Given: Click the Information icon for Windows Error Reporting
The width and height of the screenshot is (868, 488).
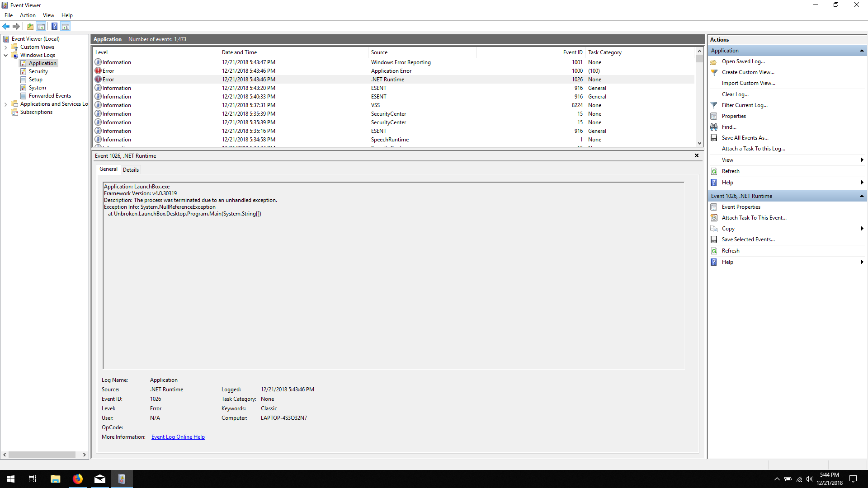Looking at the screenshot, I should (98, 62).
